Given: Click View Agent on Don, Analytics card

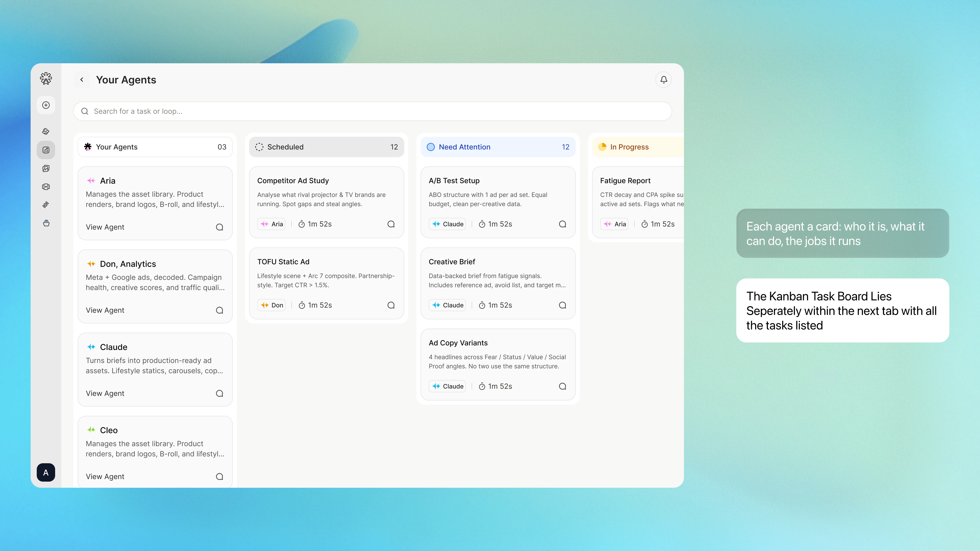Looking at the screenshot, I should click(x=105, y=310).
